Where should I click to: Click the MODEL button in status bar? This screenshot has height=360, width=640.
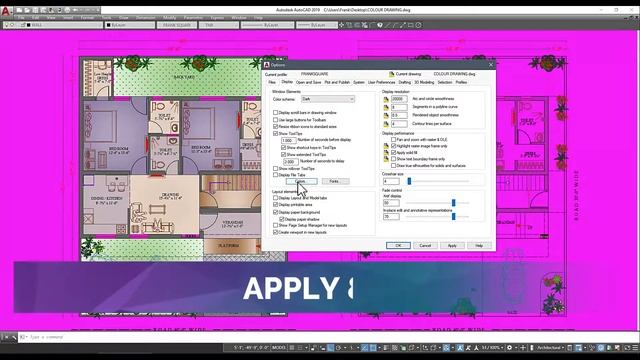279,348
